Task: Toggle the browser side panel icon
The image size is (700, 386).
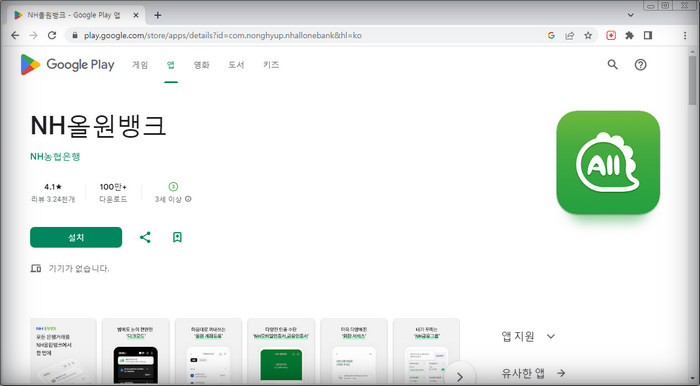Action: (x=648, y=35)
